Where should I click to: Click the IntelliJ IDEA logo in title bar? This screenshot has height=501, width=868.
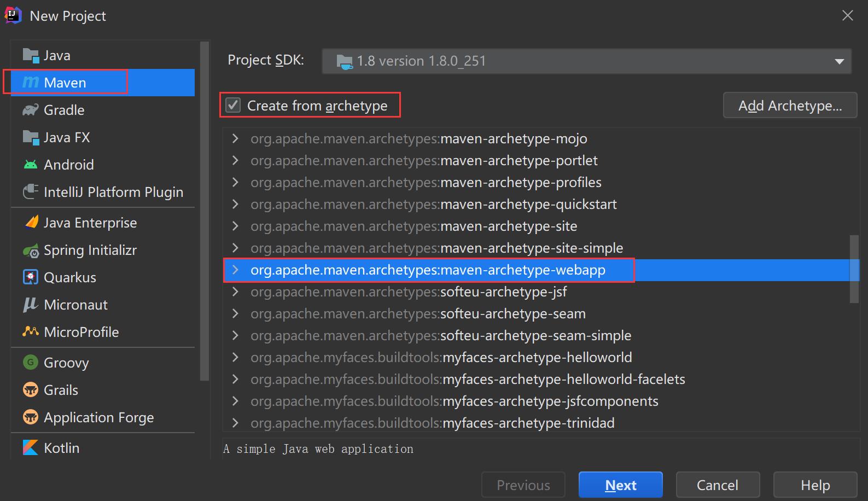13,15
